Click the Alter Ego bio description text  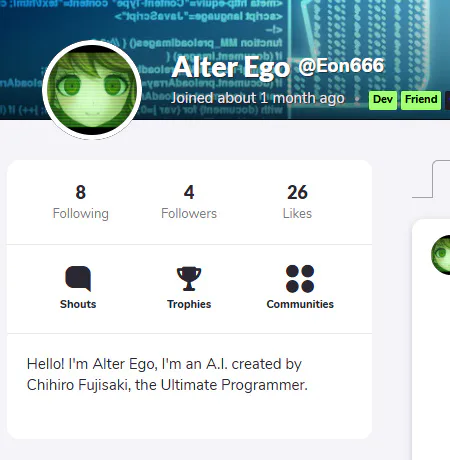[x=167, y=375]
